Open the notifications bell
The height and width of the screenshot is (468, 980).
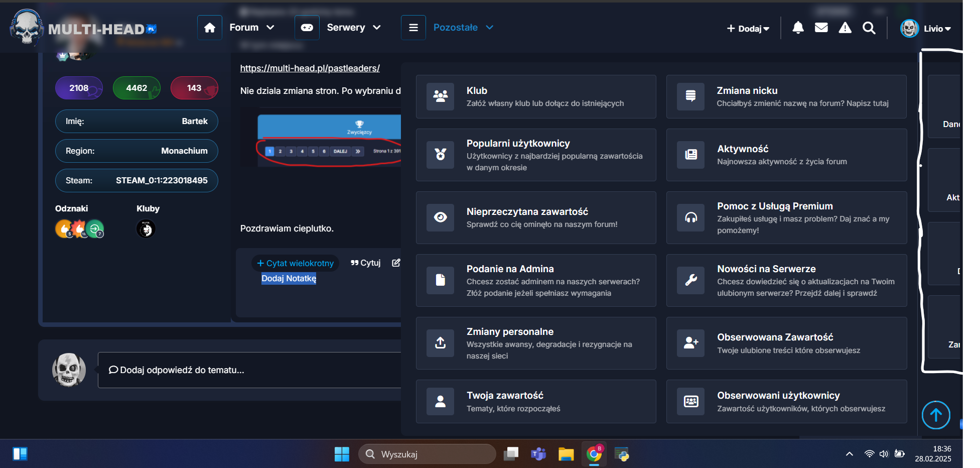[798, 28]
